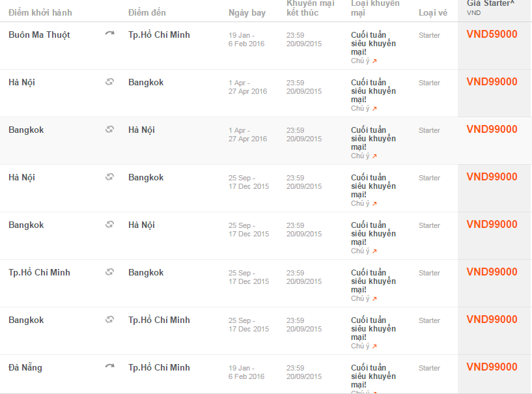Open 'Chú ý' note on Tp.Hồ Chí Minh–Bangkok row
532x394 pixels.
pyautogui.click(x=363, y=298)
